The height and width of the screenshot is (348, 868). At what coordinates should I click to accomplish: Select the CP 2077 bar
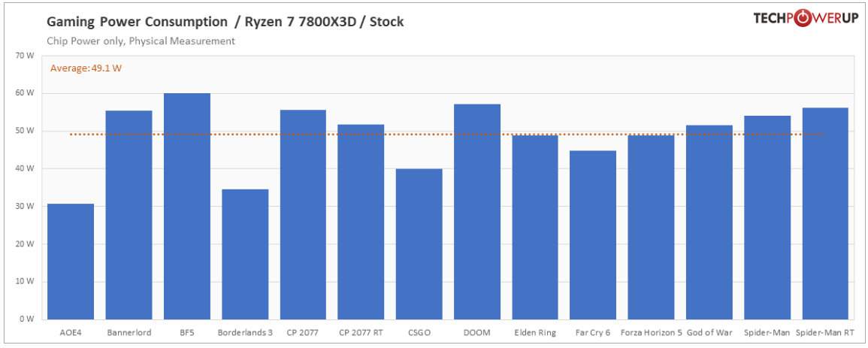[x=304, y=215]
